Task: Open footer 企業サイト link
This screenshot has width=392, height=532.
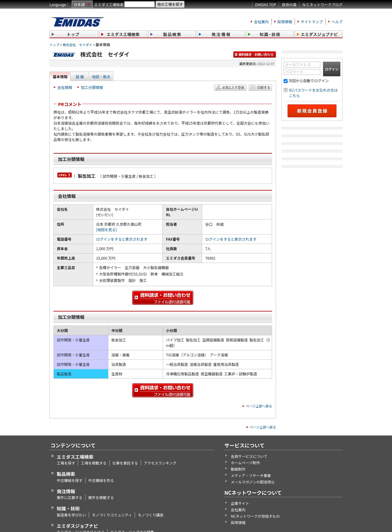Action: click(240, 504)
